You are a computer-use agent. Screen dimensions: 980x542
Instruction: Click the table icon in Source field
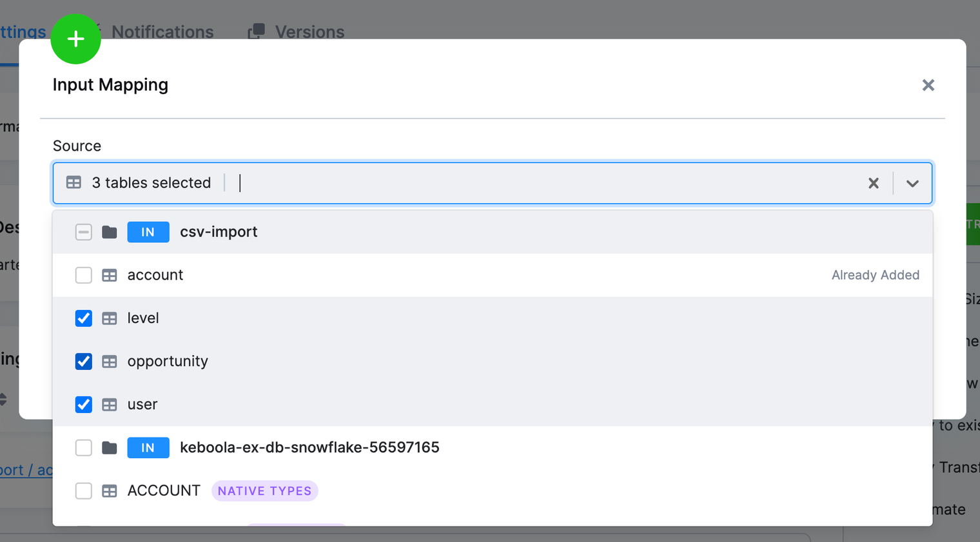(73, 182)
